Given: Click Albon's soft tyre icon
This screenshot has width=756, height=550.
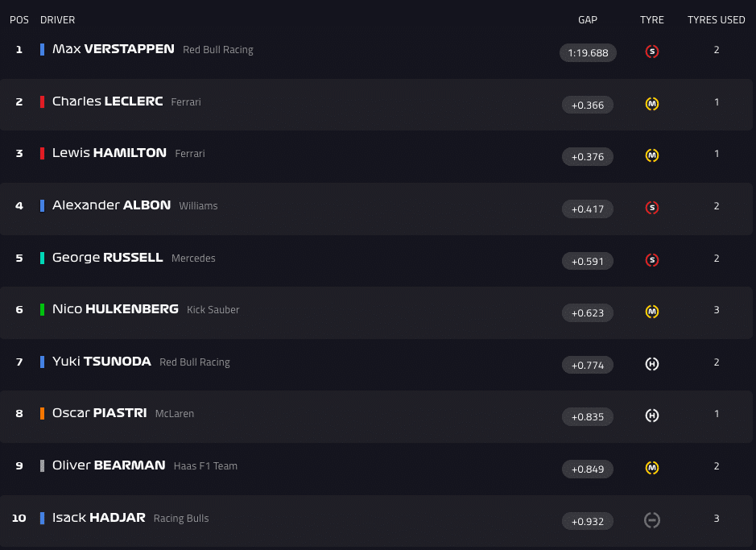Looking at the screenshot, I should point(652,208).
